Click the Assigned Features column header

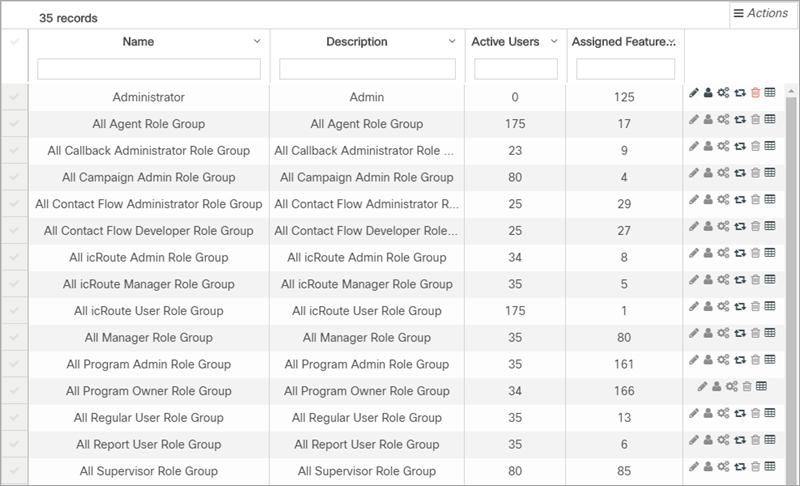619,42
